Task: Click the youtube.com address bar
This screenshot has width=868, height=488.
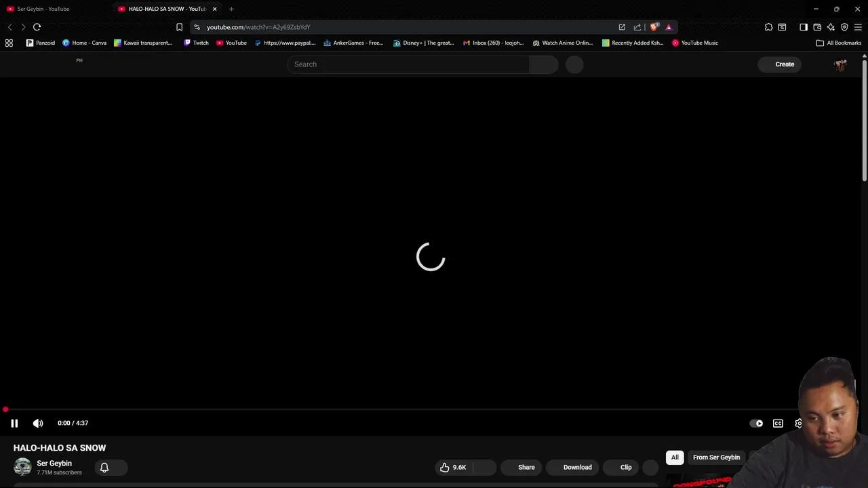Action: 407,27
